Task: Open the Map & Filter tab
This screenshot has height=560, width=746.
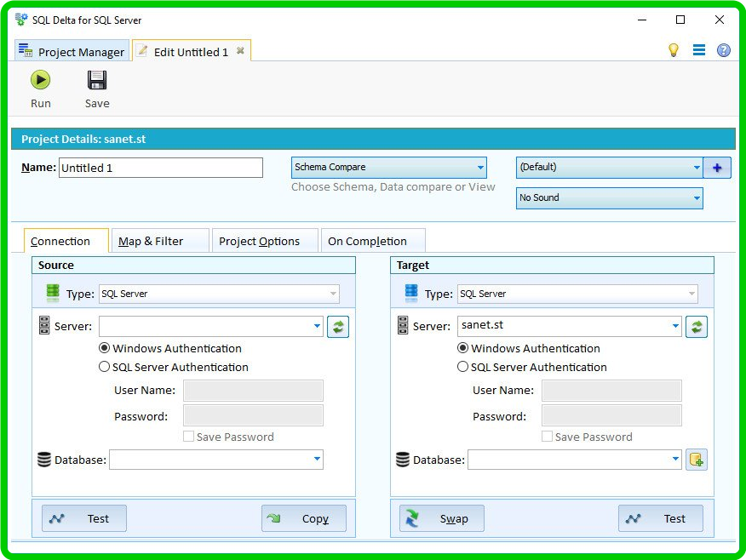Action: click(160, 241)
